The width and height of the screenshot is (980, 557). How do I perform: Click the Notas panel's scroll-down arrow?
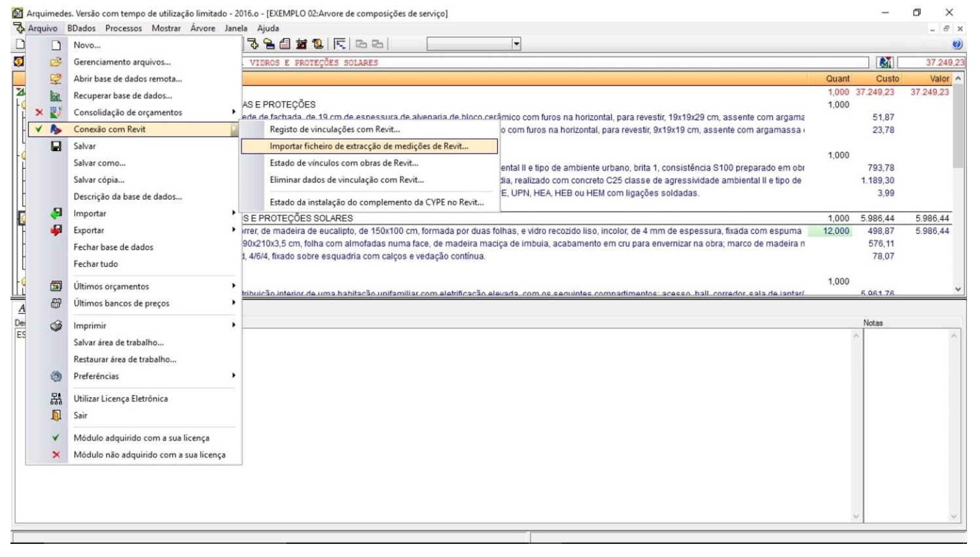pos(954,516)
